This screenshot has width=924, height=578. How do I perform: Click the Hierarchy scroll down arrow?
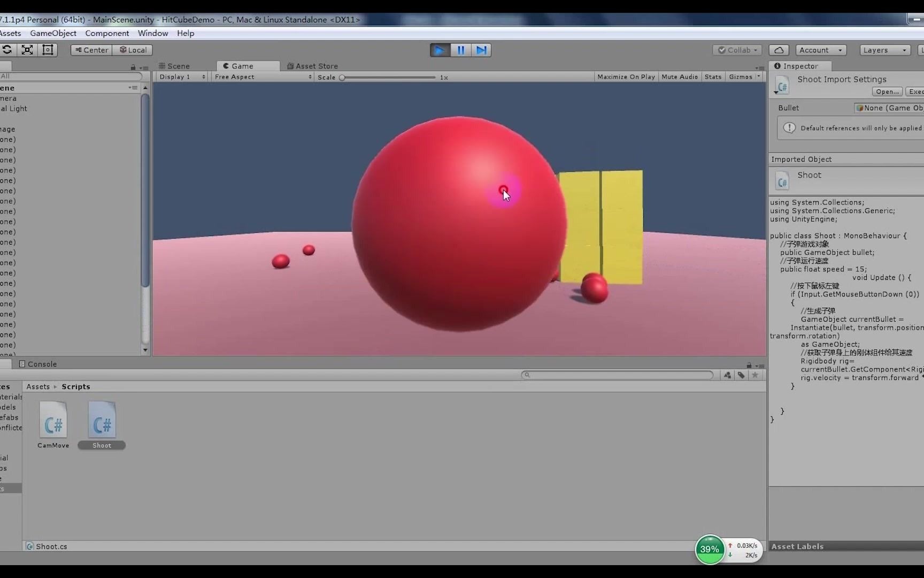point(145,350)
